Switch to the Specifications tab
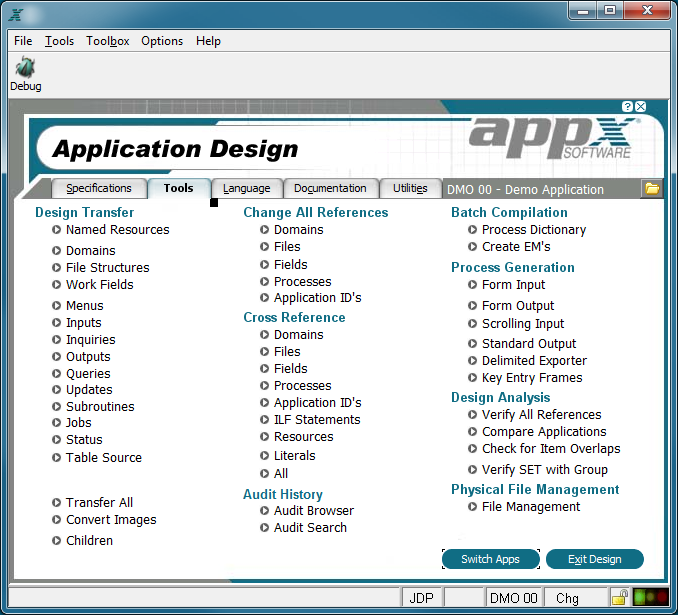This screenshot has height=615, width=678. [99, 189]
